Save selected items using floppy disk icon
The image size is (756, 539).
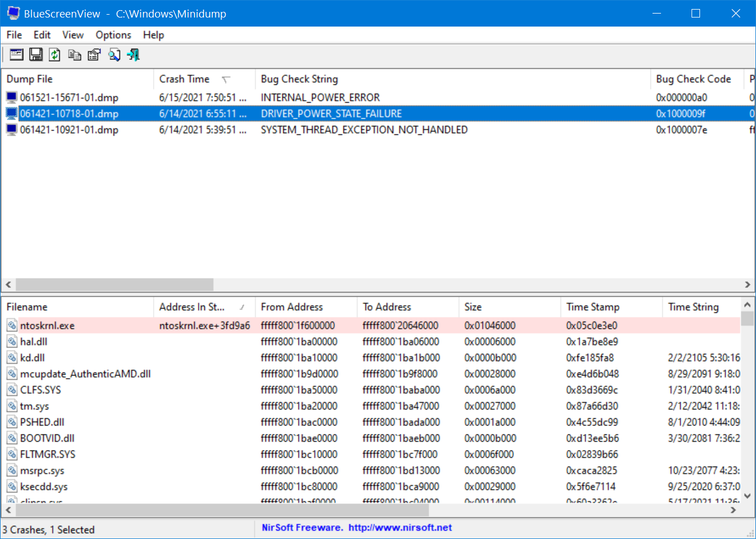tap(35, 54)
